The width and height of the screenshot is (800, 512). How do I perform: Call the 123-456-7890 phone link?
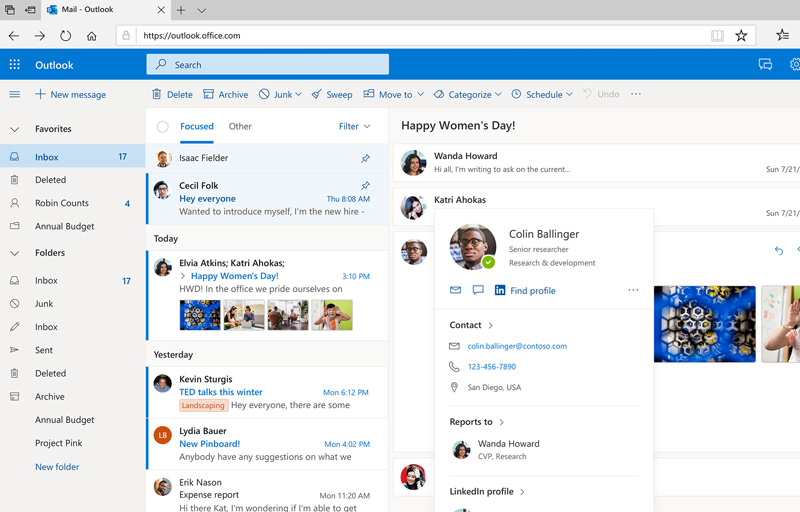click(x=492, y=366)
